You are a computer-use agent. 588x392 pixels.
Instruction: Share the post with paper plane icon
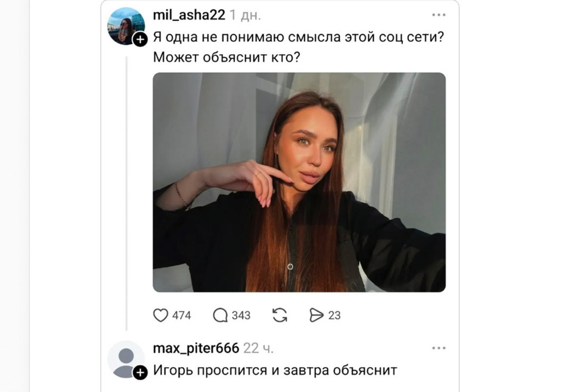click(x=317, y=315)
